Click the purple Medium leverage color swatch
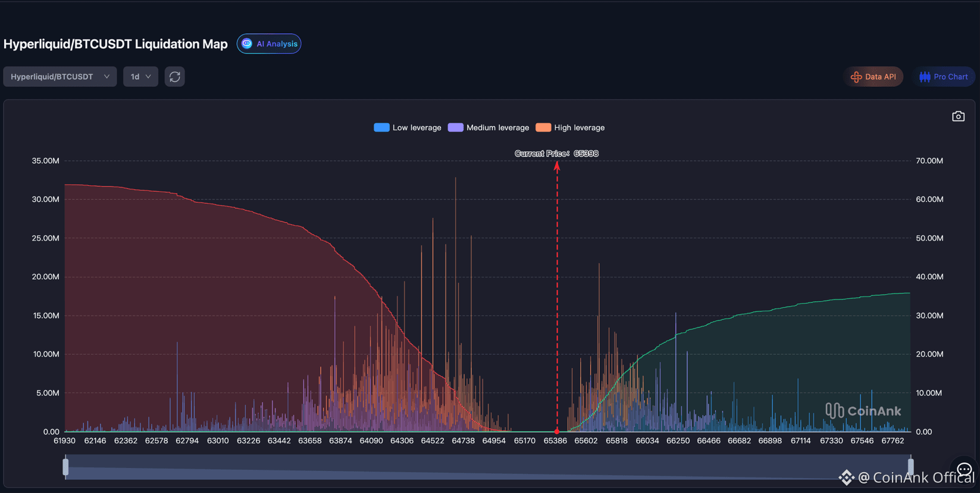The image size is (980, 493). coord(456,127)
